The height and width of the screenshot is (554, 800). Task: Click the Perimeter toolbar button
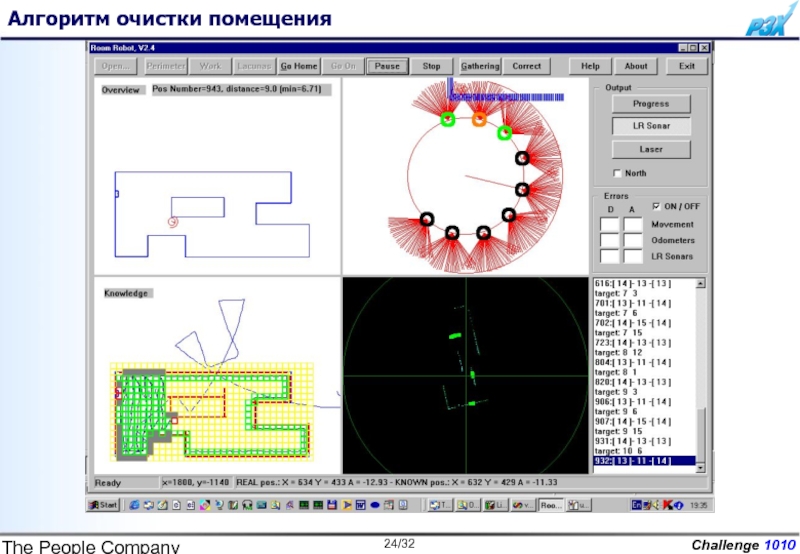pos(166,66)
